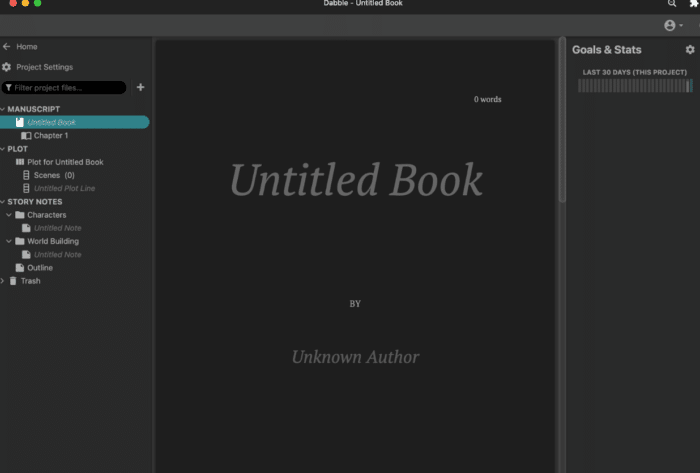Collapse the World Building folder chevron
Image resolution: width=700 pixels, height=473 pixels.
click(x=8, y=241)
